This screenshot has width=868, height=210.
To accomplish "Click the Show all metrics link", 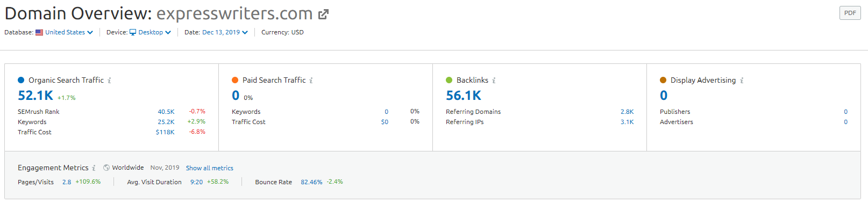I will click(x=210, y=168).
